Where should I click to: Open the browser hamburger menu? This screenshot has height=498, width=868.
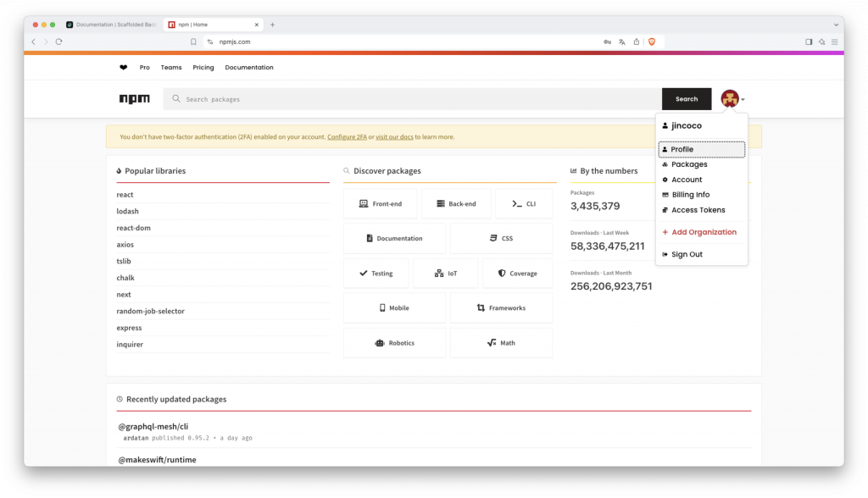pyautogui.click(x=834, y=41)
